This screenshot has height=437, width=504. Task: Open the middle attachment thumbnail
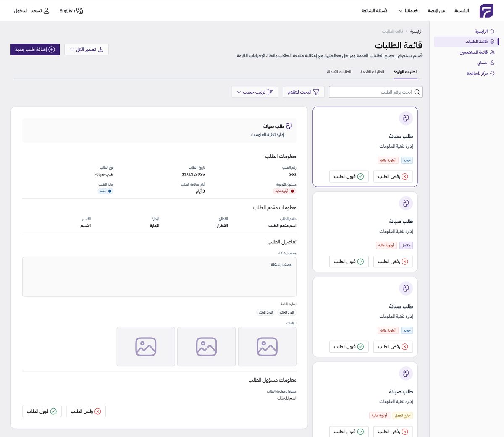pos(207,347)
